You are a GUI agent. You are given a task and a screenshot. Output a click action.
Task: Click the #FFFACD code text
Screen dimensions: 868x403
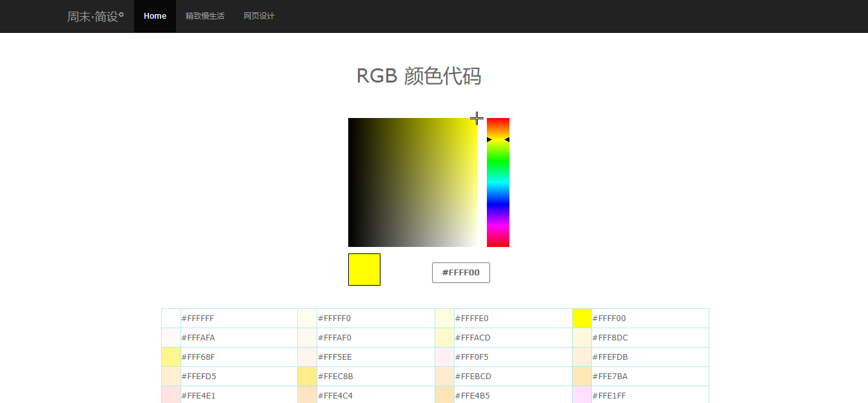pos(473,338)
